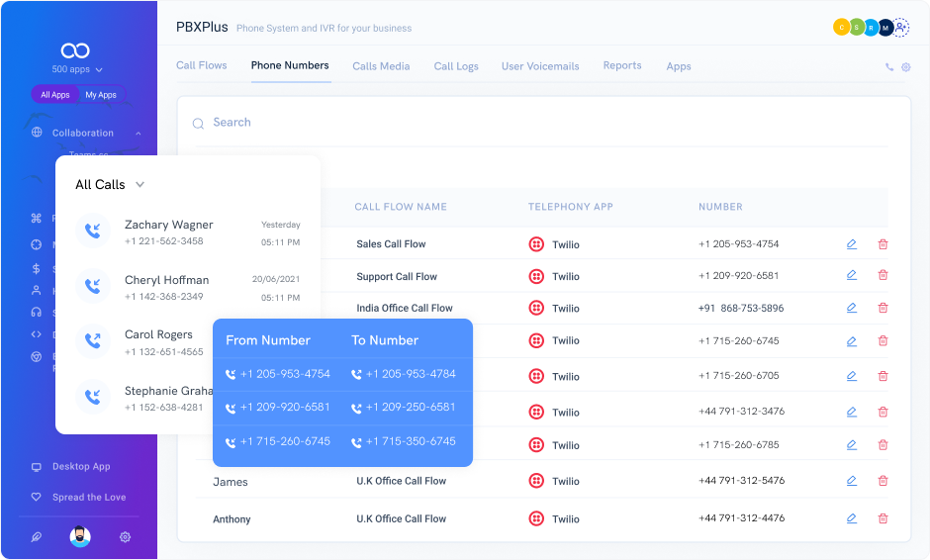Screen dimensions: 930x560
Task: Open PBXPlus settings gear icon
Action: pos(905,67)
